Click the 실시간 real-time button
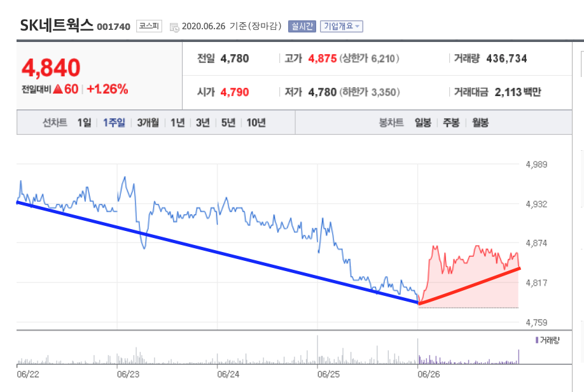Screen dimensions: 584x392 tap(302, 27)
